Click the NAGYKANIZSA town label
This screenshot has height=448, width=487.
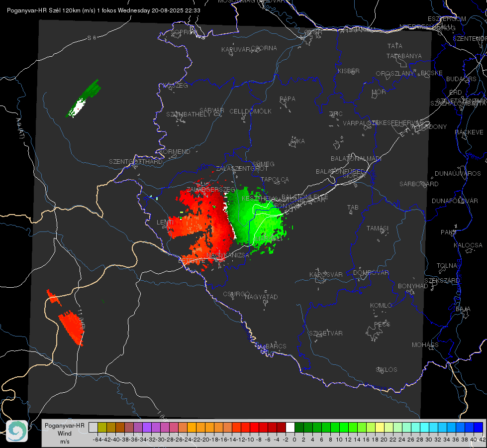click(x=228, y=255)
